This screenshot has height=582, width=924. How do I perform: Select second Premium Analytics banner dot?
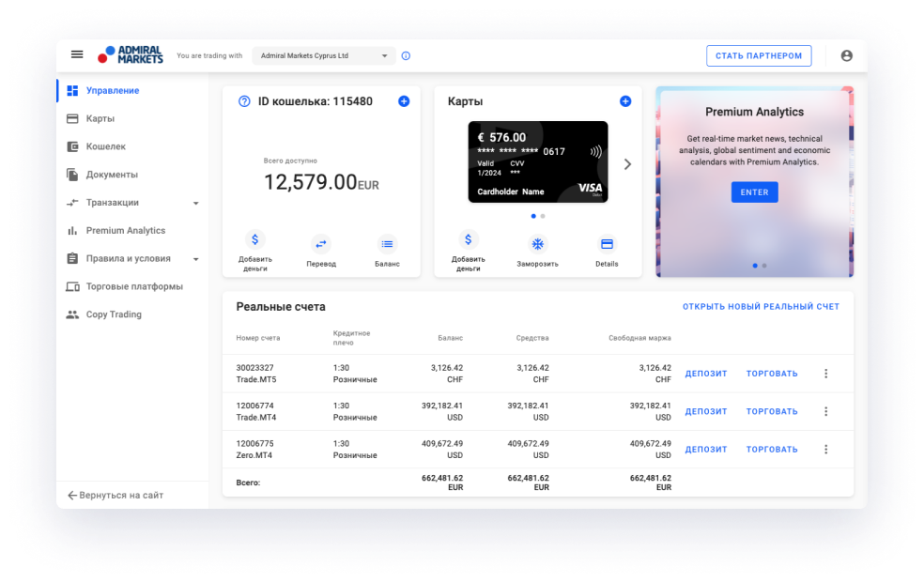(764, 266)
